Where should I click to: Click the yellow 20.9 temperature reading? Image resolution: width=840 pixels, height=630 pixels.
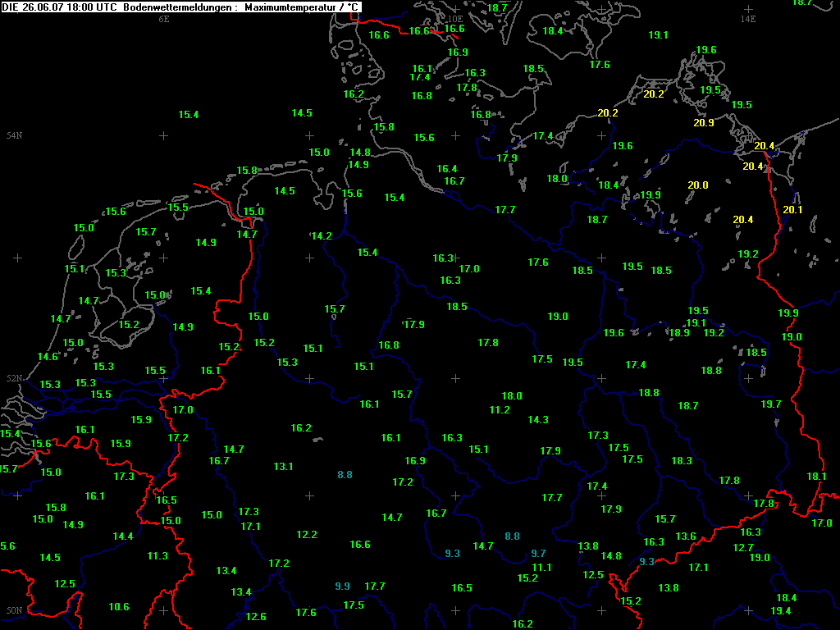pyautogui.click(x=703, y=123)
